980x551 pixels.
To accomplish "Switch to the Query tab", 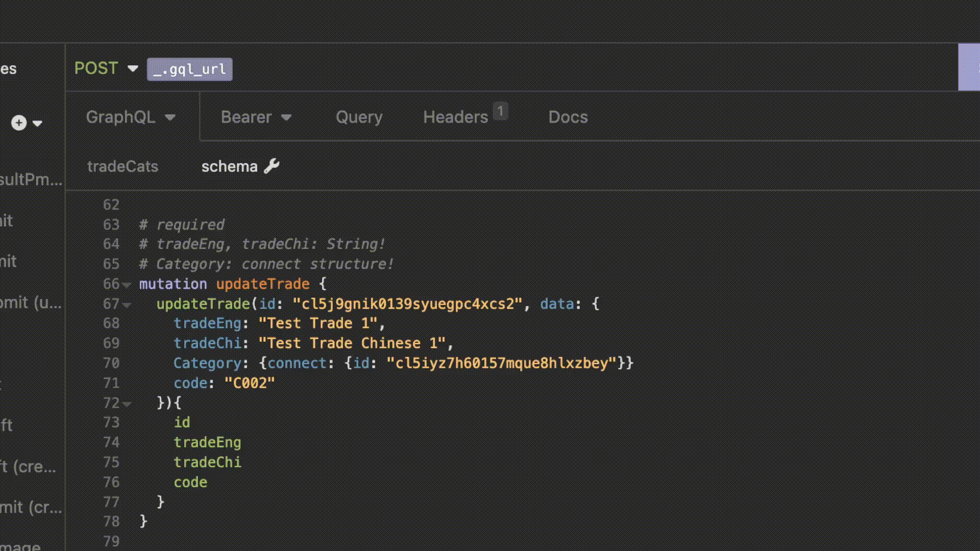I will tap(359, 117).
